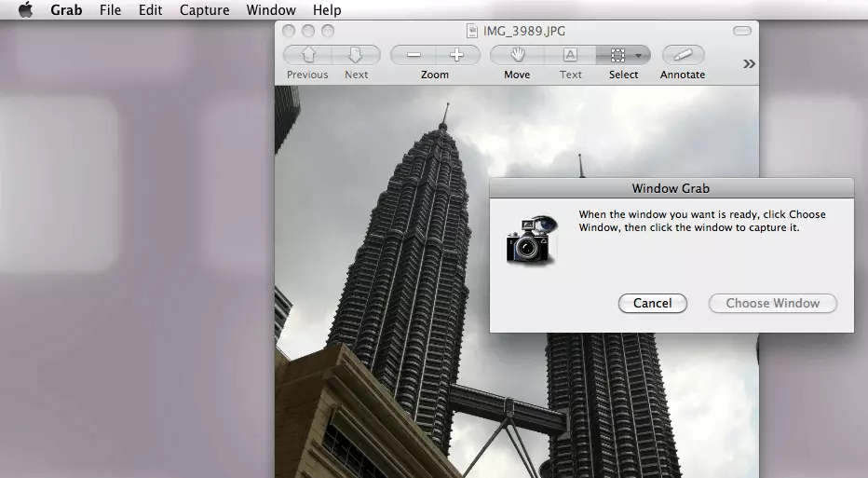This screenshot has height=478, width=868.
Task: Expand the Select tool dropdown arrow
Action: point(640,55)
